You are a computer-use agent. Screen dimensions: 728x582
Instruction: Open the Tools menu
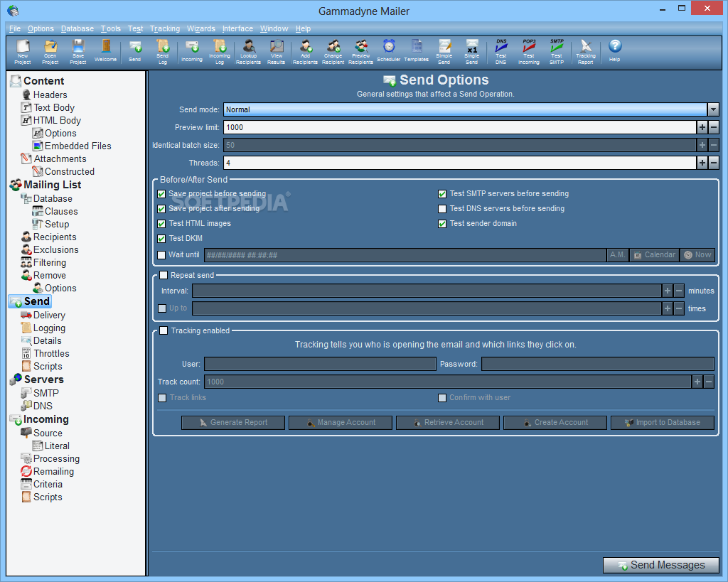(110, 28)
